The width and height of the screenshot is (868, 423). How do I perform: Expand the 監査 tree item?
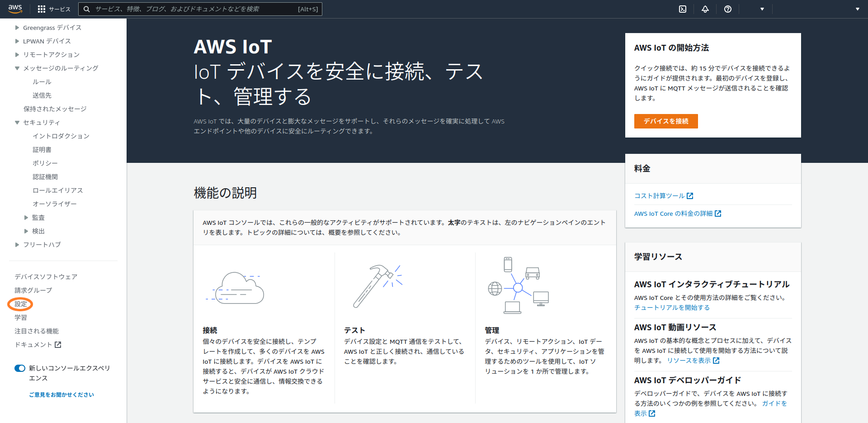(26, 218)
